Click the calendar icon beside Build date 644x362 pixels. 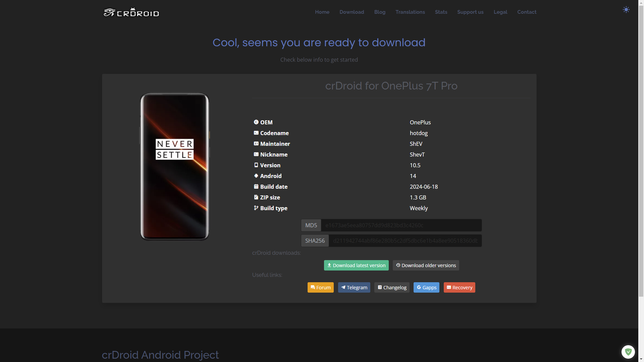[256, 186]
